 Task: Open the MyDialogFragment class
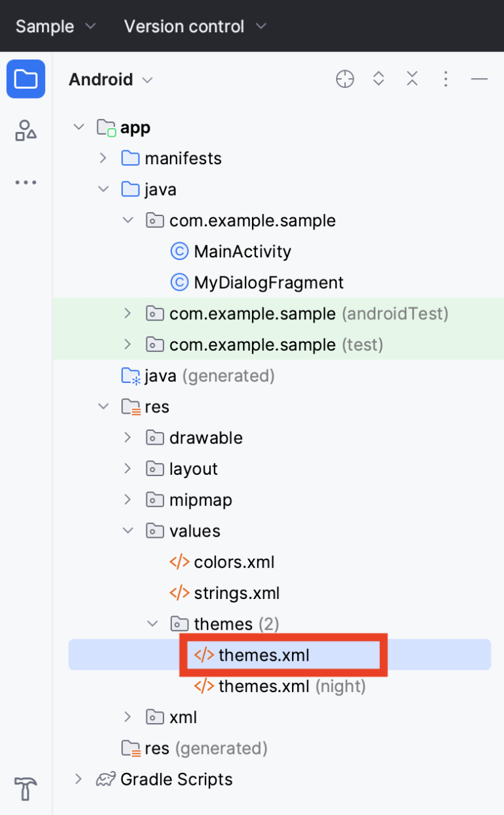268,282
